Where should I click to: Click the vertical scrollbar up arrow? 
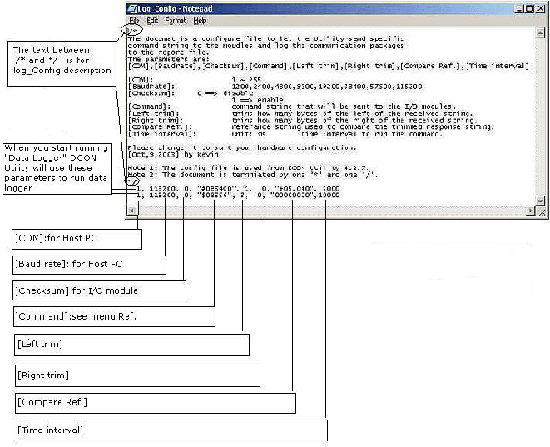541,33
